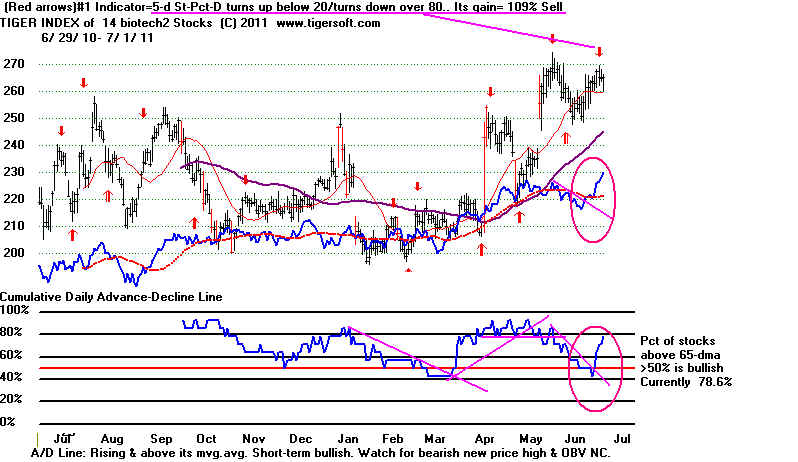Click the 'above 65-dma' legend text

point(680,355)
